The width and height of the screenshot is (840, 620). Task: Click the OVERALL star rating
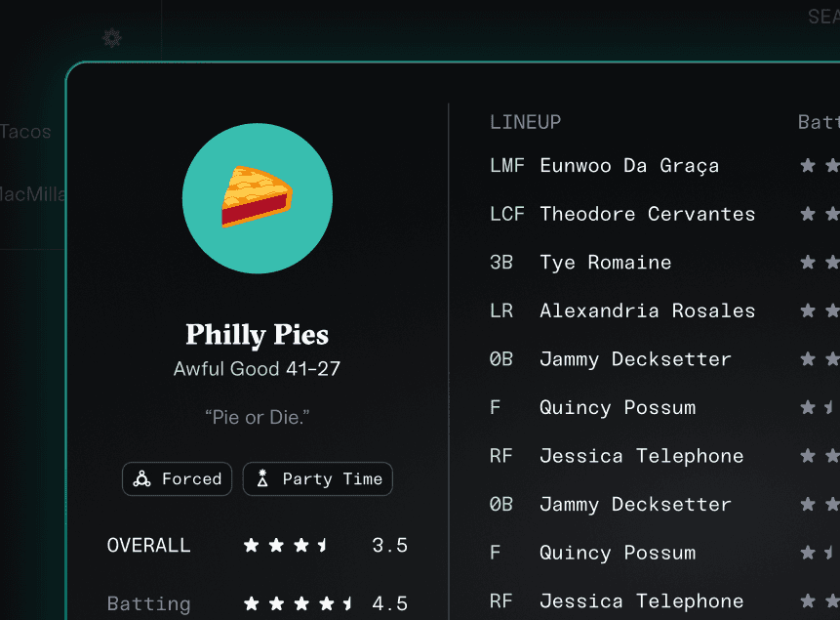[x=286, y=546]
